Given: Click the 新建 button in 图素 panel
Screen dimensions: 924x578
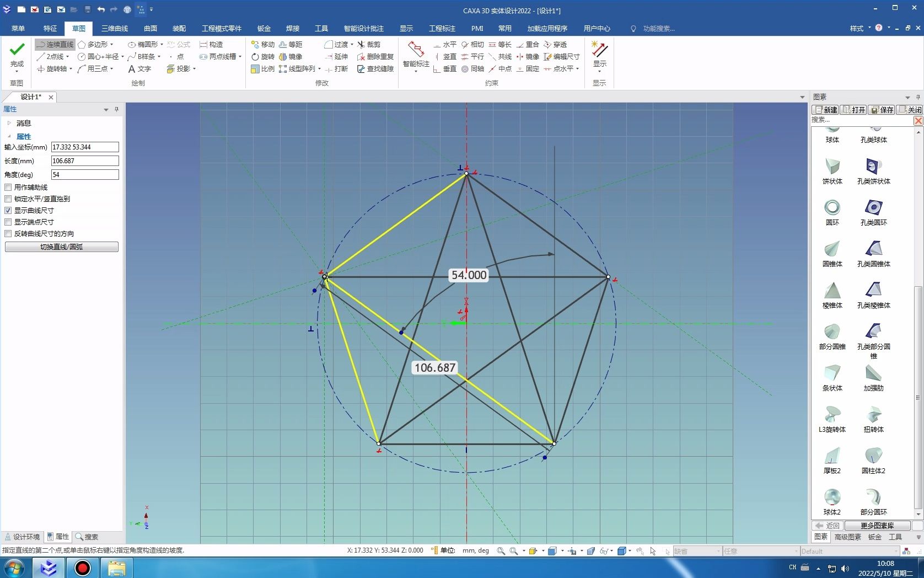Looking at the screenshot, I should click(826, 110).
